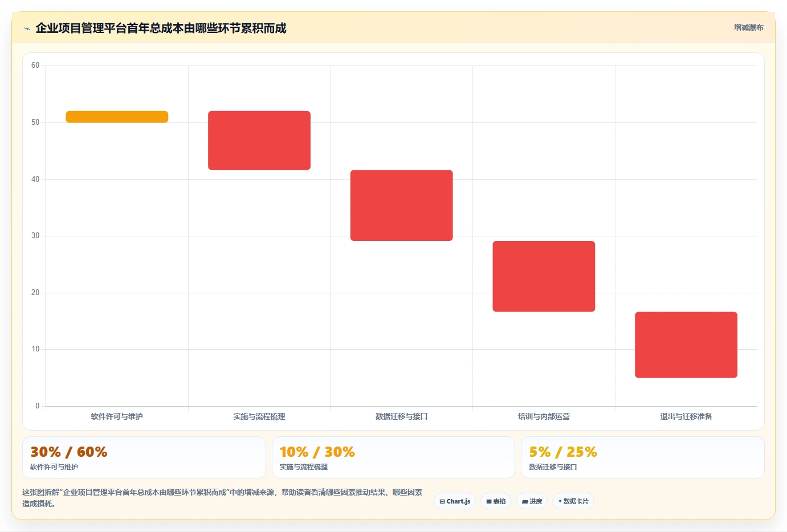Image resolution: width=787 pixels, height=532 pixels.
Task: Click the chart title 企业项目管理平台首年总成本由哪些环节累积而成
Action: click(x=161, y=28)
